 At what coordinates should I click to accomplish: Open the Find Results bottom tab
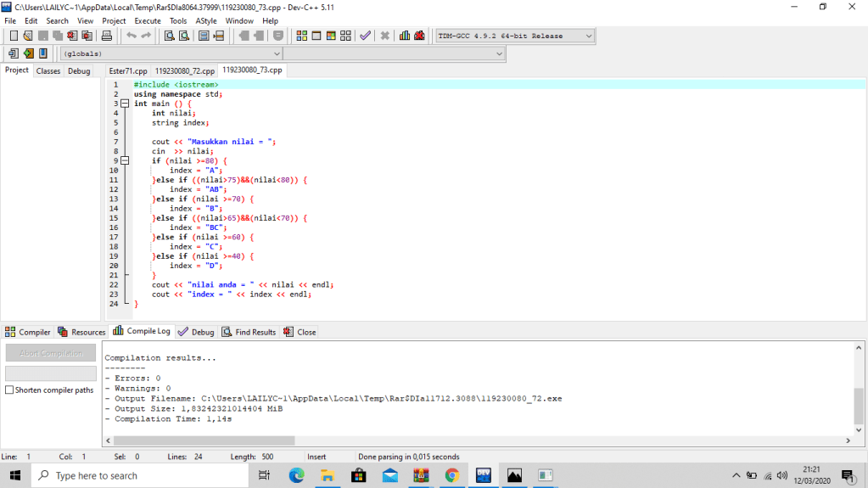(x=249, y=332)
